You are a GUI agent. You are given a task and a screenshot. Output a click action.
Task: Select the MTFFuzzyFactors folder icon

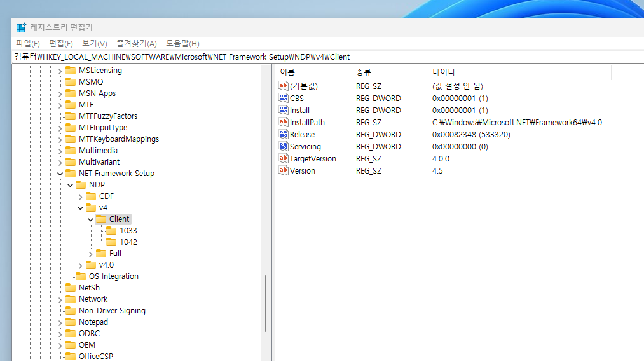pyautogui.click(x=71, y=116)
